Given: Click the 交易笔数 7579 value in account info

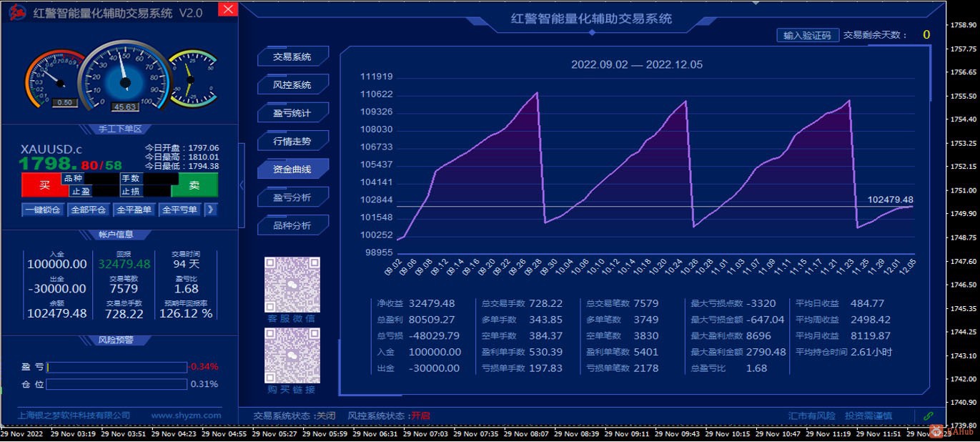Looking at the screenshot, I should click(x=124, y=288).
